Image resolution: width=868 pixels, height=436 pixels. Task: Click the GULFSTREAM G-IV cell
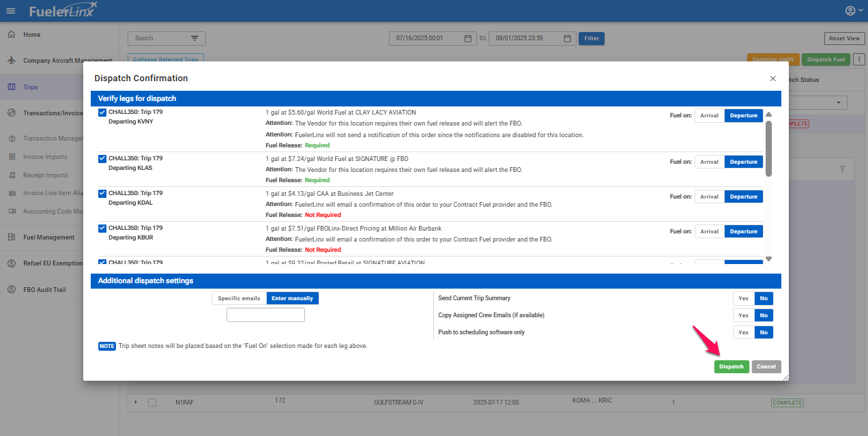tap(398, 403)
